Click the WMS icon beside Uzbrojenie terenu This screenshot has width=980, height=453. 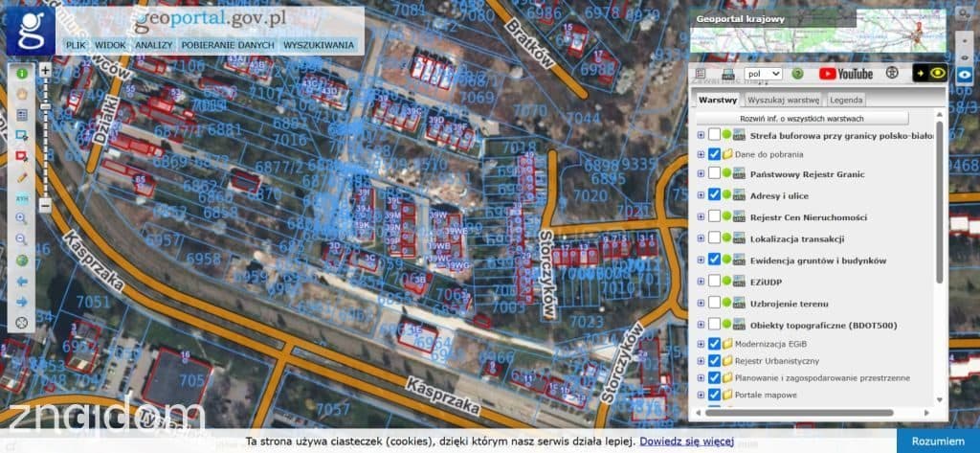point(740,304)
